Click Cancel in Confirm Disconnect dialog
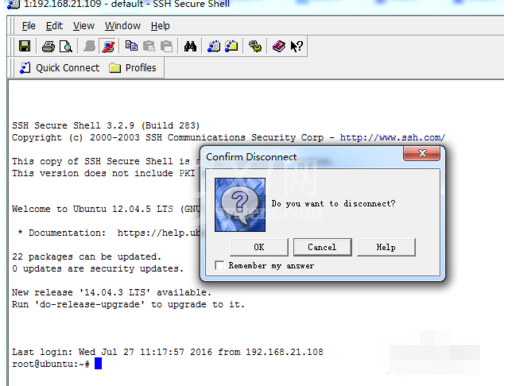 322,247
